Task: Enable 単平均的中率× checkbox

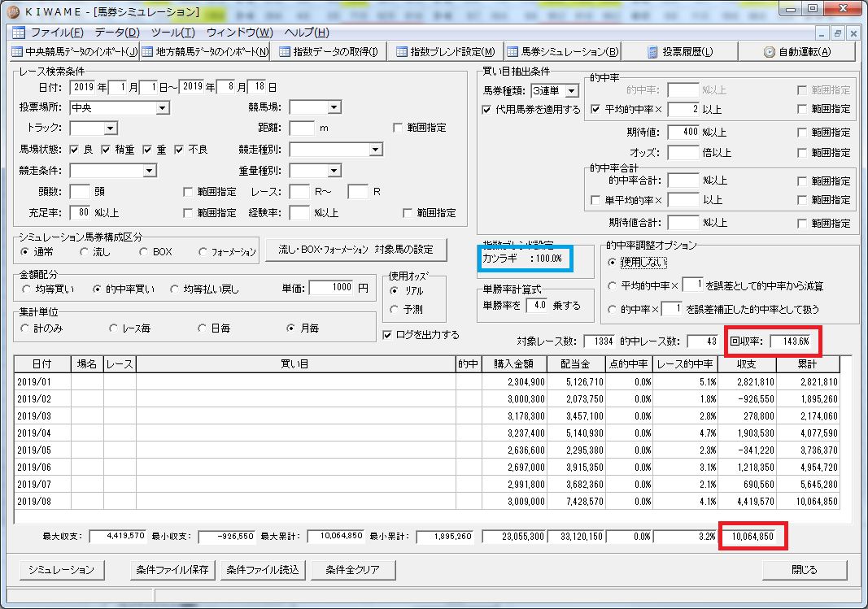Action: [595, 200]
